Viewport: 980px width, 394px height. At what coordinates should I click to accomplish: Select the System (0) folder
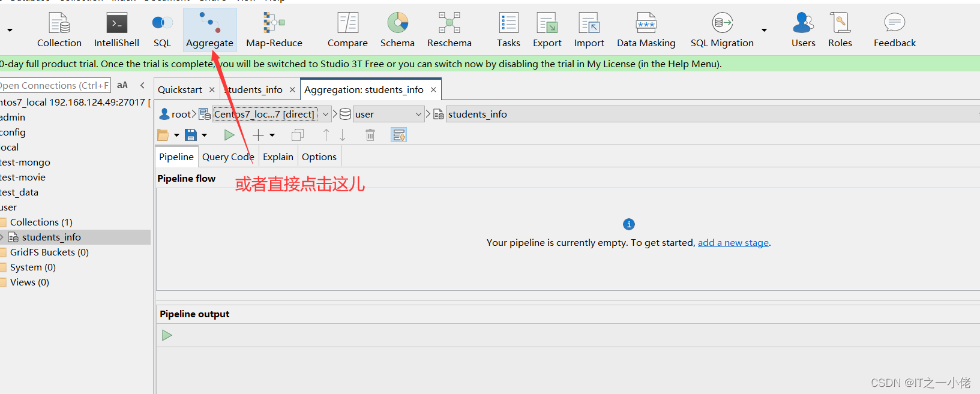[x=32, y=267]
